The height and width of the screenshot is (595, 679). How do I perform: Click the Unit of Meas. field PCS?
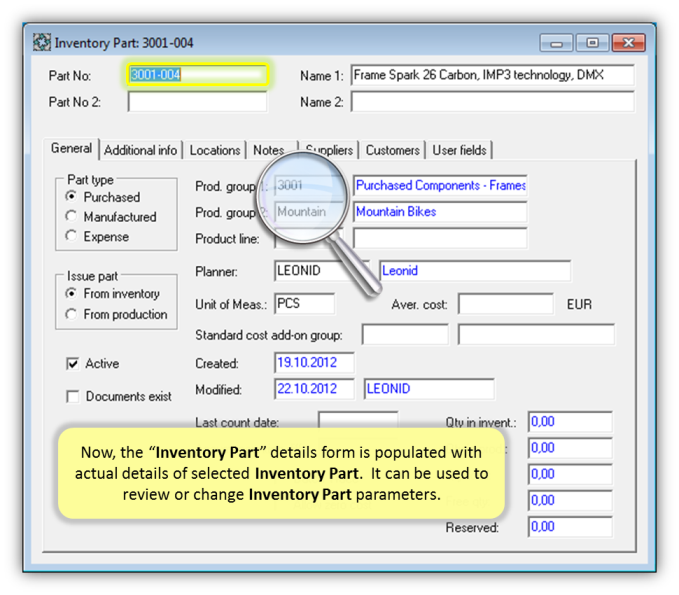pos(304,304)
